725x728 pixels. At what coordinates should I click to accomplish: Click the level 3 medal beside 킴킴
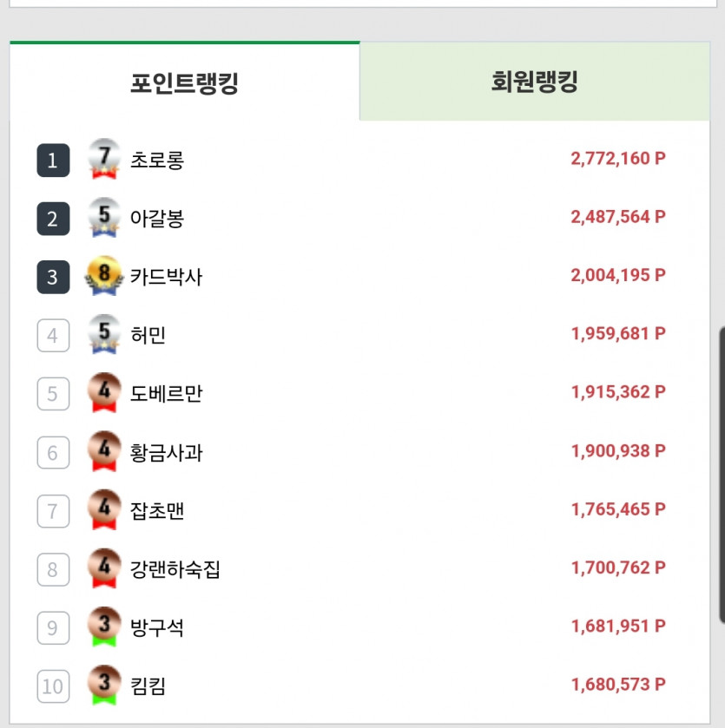pyautogui.click(x=104, y=685)
